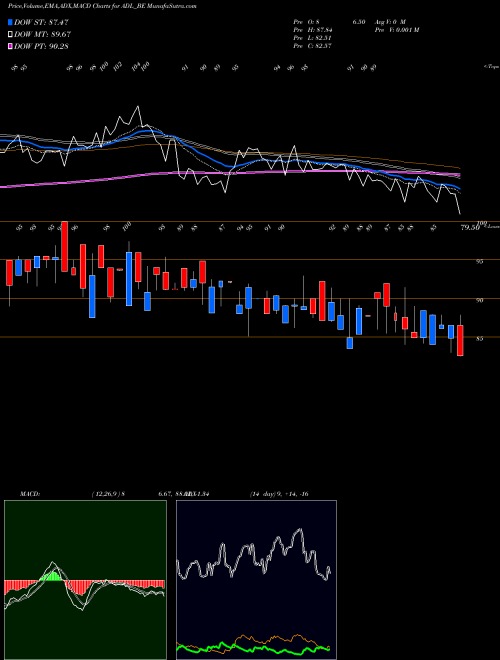Select the 'DOW MT: 89.67' legend text
The width and height of the screenshot is (500, 660).
42,34
